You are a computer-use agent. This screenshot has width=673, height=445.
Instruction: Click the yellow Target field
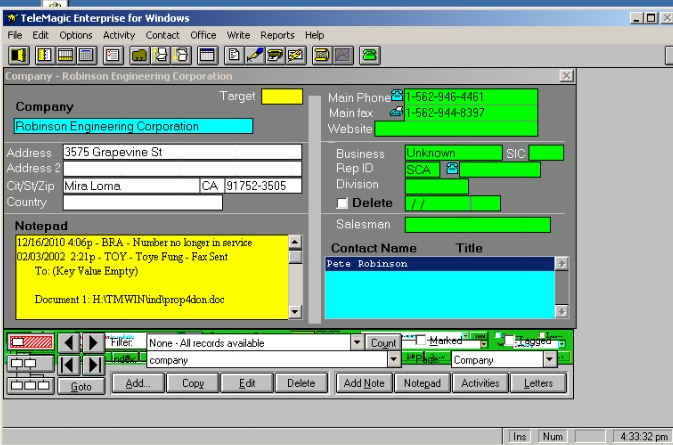click(282, 96)
